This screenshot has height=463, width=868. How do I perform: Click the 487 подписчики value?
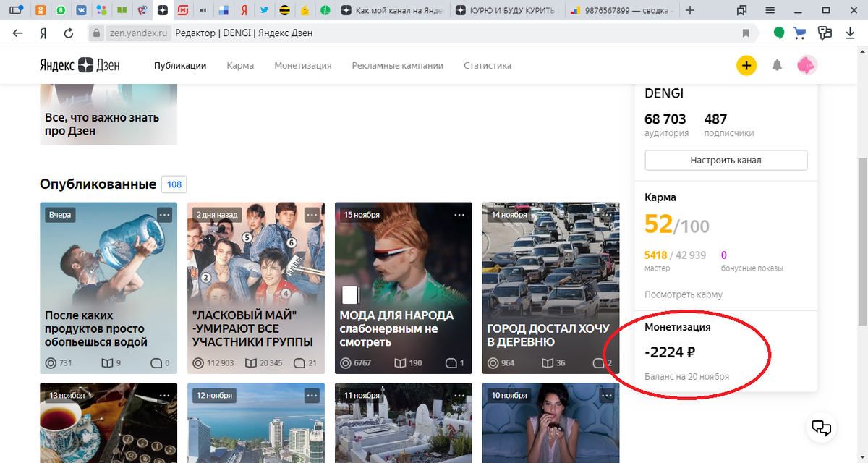coord(715,119)
